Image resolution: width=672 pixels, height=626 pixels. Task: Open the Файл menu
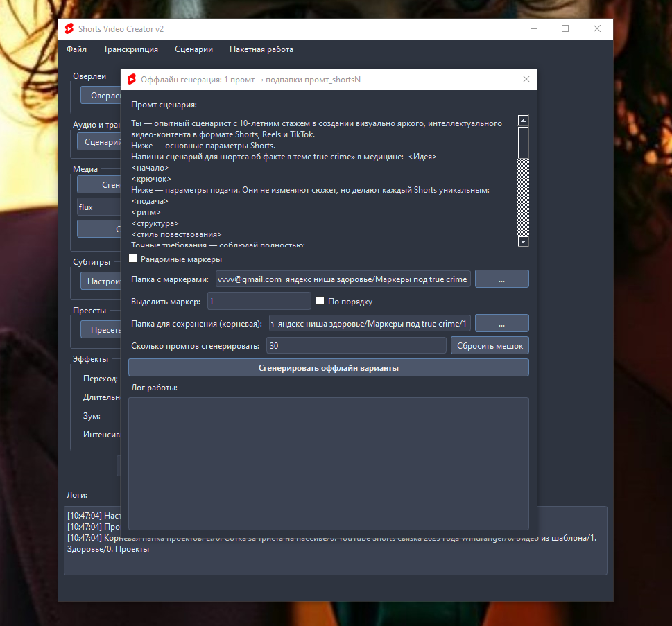(x=77, y=49)
